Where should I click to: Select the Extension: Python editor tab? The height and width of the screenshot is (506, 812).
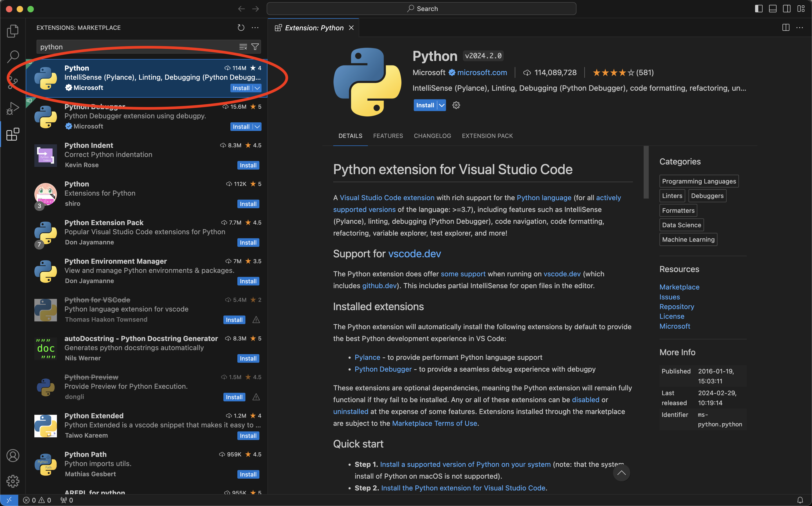pos(314,28)
